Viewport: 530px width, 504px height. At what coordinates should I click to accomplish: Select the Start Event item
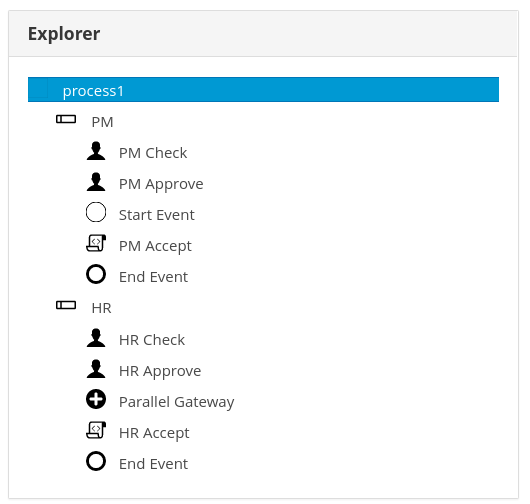pos(156,215)
